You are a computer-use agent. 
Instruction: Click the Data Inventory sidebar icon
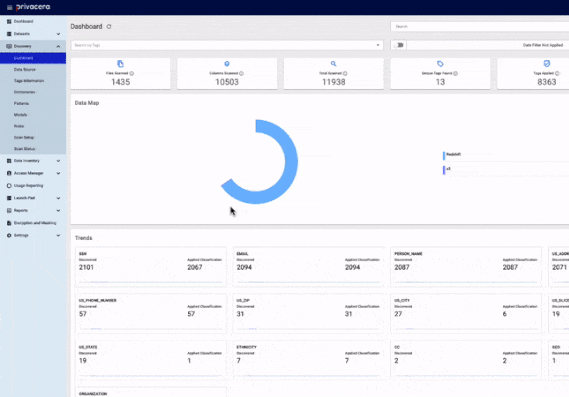point(9,161)
